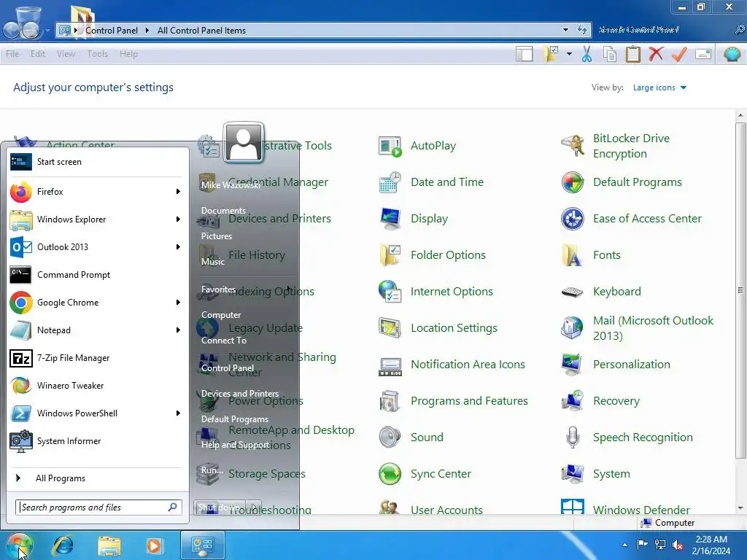Click the muted volume tray icon
The image size is (747, 560).
pyautogui.click(x=678, y=545)
